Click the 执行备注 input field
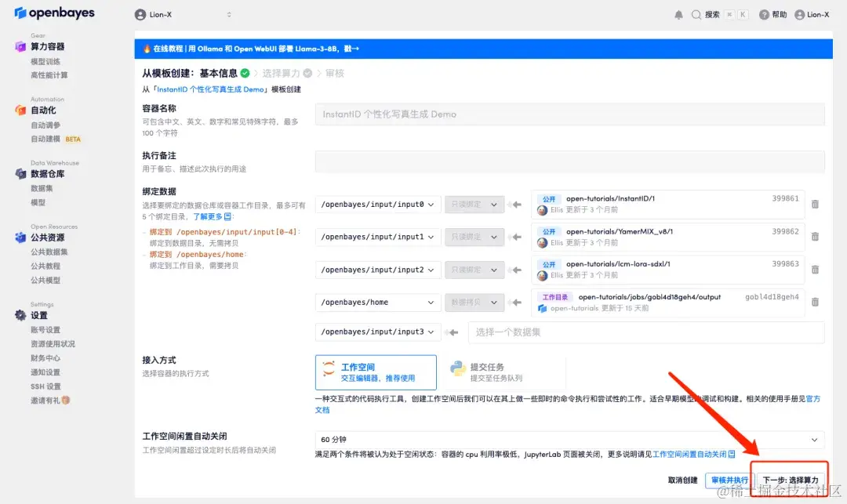 click(x=570, y=161)
